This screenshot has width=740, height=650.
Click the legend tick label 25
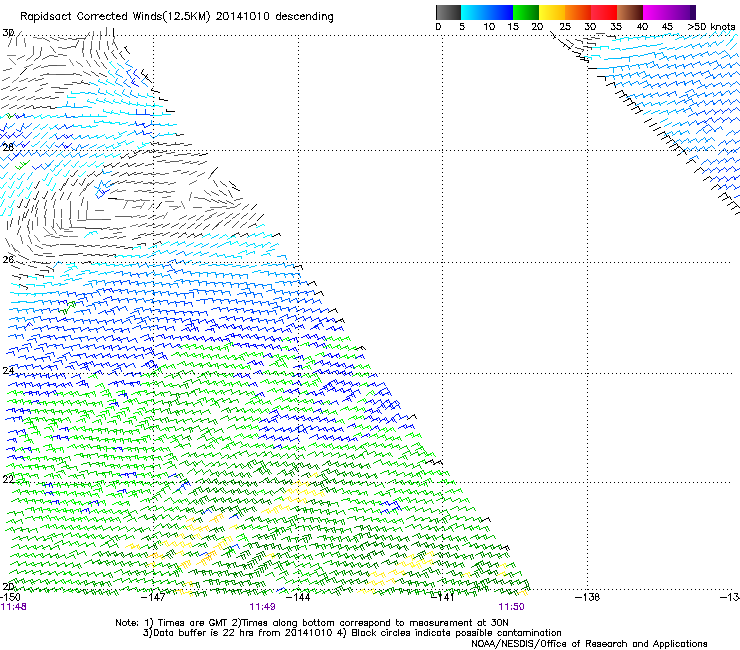point(565,27)
